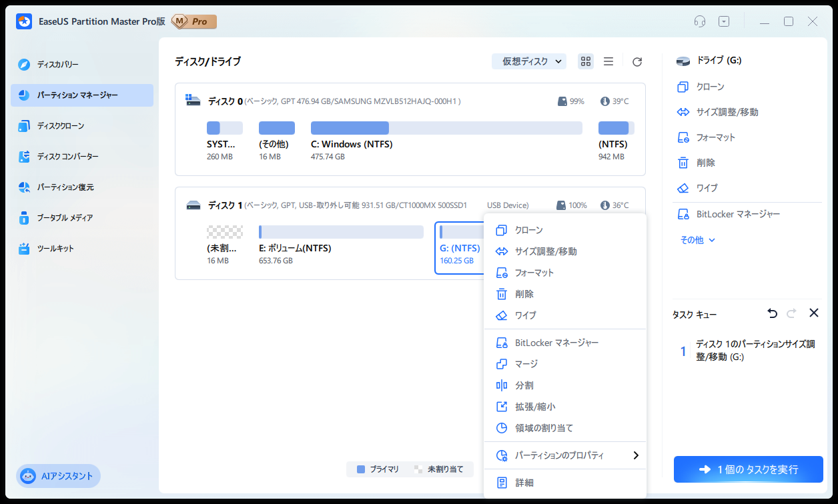838x504 pixels.
Task: Choose マージ from the context menu
Action: pyautogui.click(x=565, y=364)
